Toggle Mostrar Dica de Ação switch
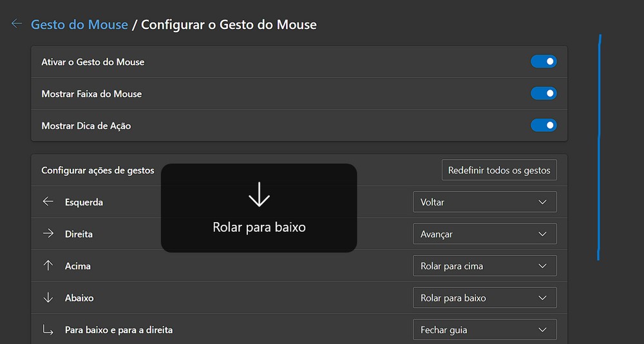 point(544,125)
